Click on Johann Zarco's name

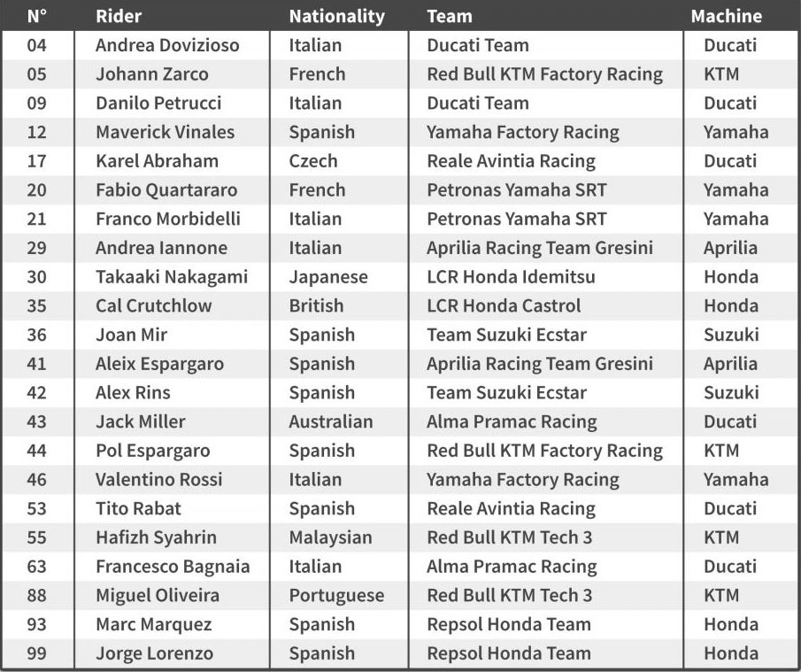pos(151,74)
